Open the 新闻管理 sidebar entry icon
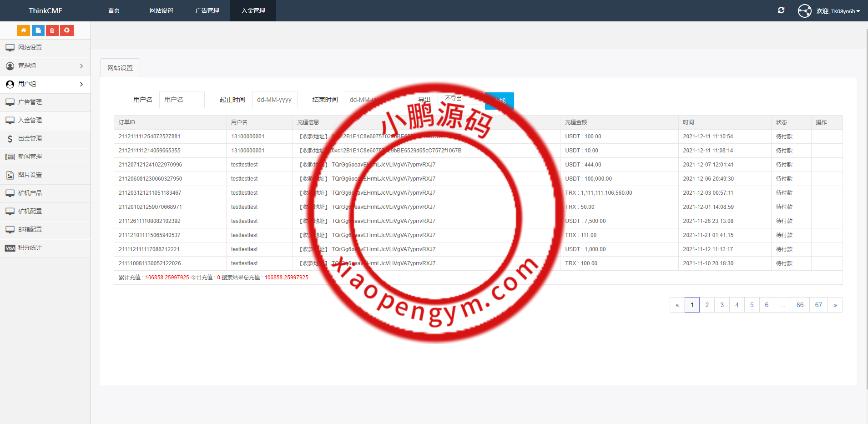Screen dimensions: 868x424 pos(10,156)
